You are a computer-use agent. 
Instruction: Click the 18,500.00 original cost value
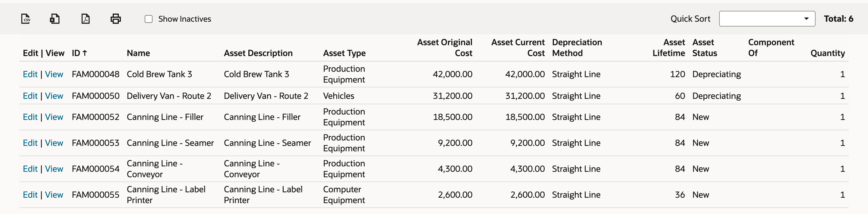click(452, 117)
